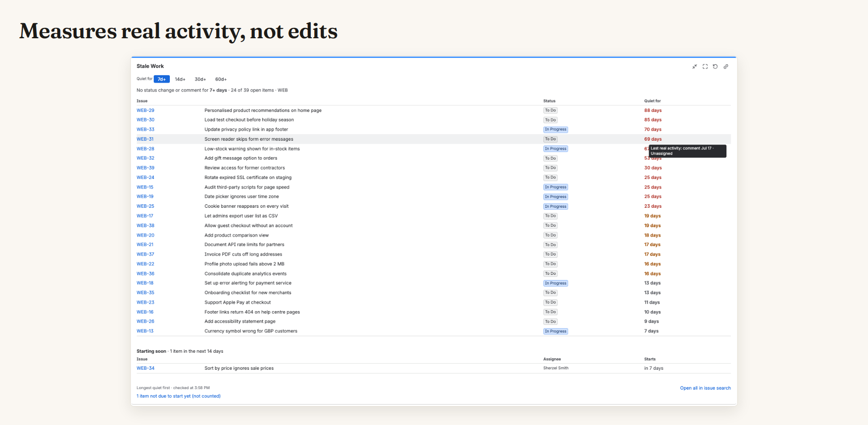Click the copy link icon
The height and width of the screenshot is (425, 868).
pyautogui.click(x=726, y=67)
